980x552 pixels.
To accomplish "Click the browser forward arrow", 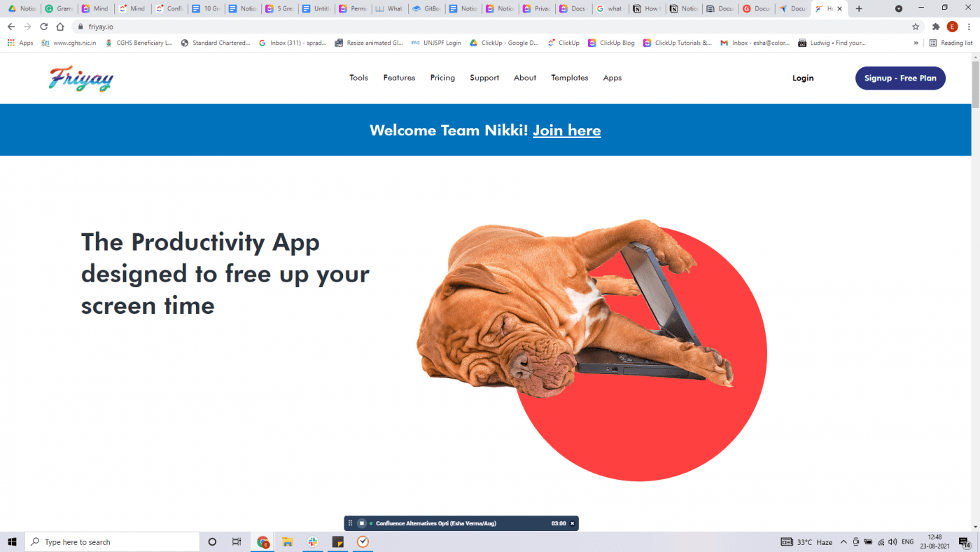I will [x=27, y=27].
